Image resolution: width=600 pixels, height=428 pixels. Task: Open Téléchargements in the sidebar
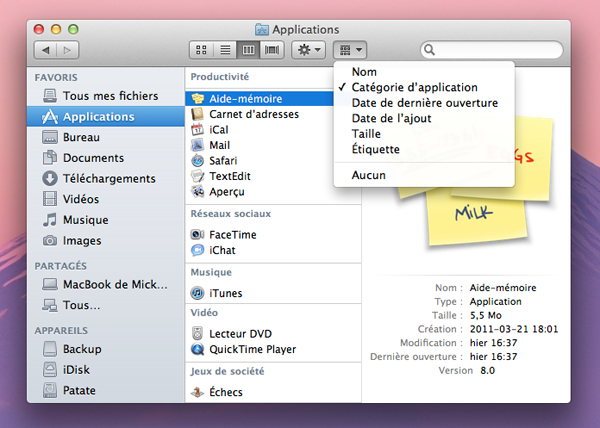pos(106,179)
